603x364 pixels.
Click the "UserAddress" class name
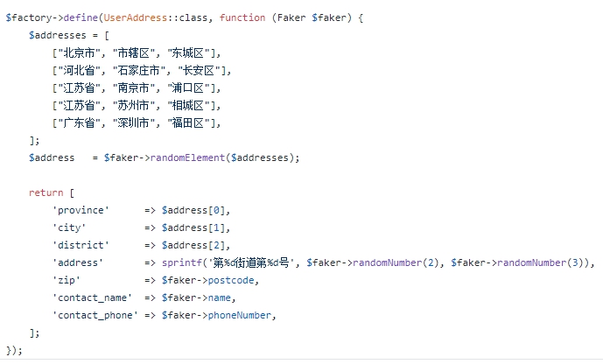(x=137, y=17)
